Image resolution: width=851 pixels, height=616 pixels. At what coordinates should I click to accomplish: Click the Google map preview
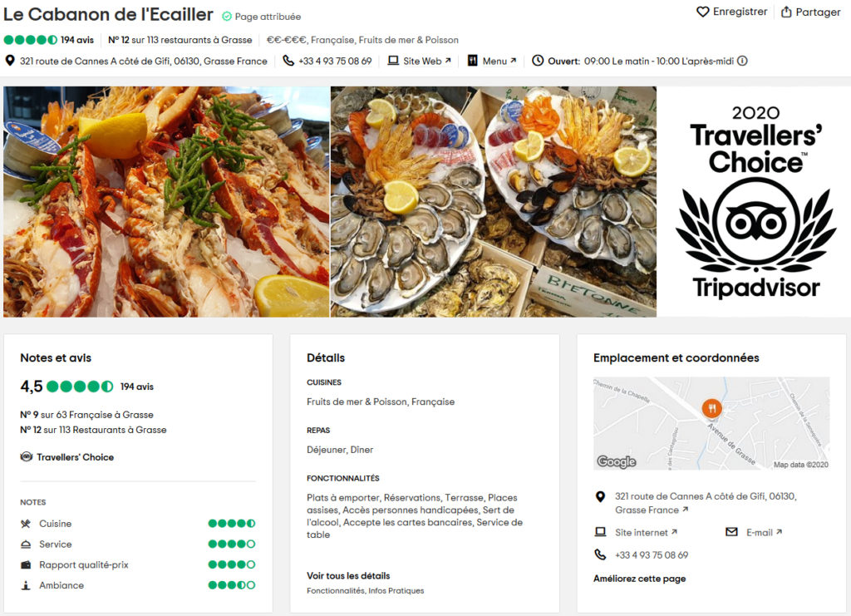pyautogui.click(x=711, y=423)
